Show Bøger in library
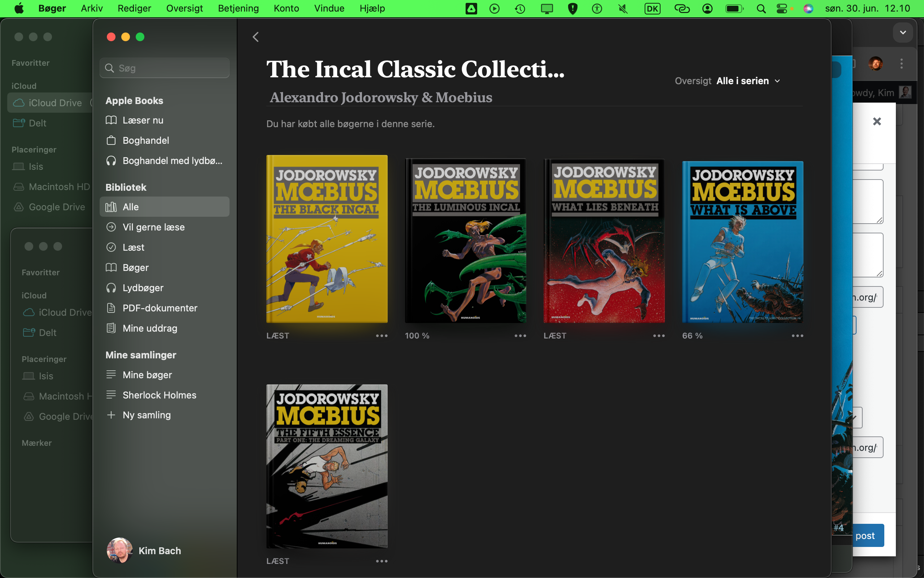This screenshot has width=924, height=578. 165,268
